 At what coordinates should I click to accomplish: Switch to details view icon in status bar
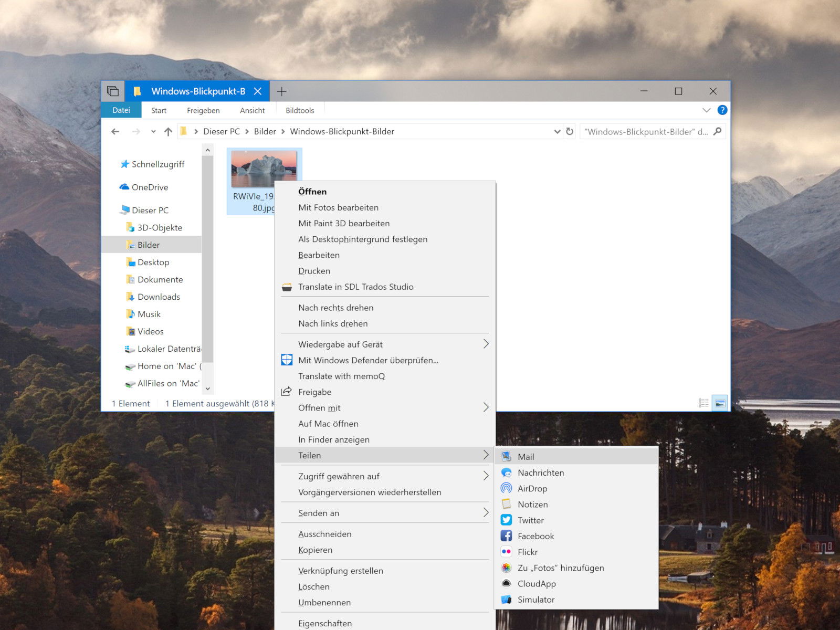[703, 403]
